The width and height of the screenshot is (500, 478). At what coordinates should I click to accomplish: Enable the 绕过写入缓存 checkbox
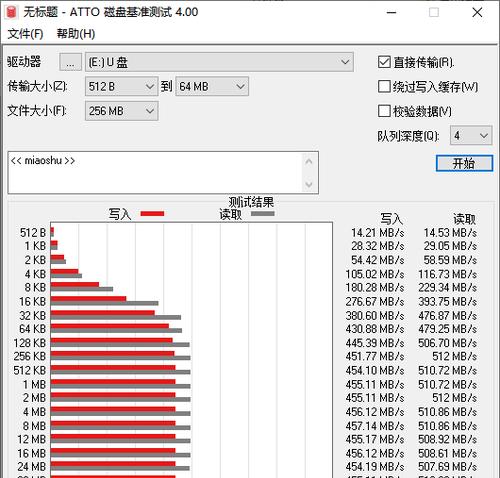[384, 87]
